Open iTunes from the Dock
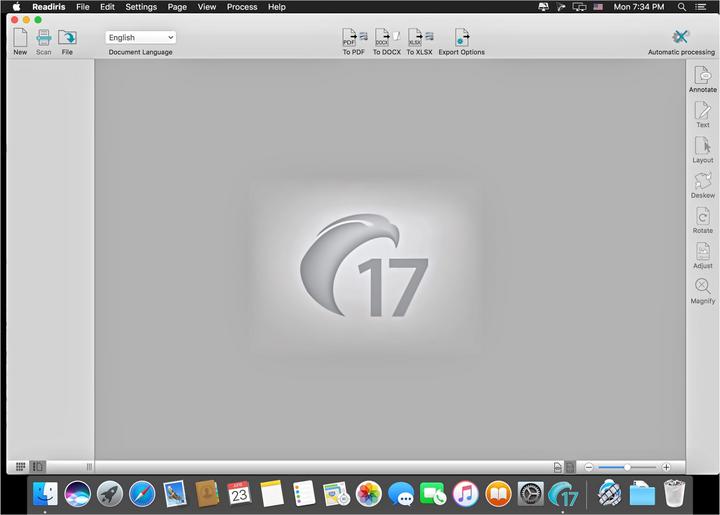The image size is (720, 515). coord(466,494)
